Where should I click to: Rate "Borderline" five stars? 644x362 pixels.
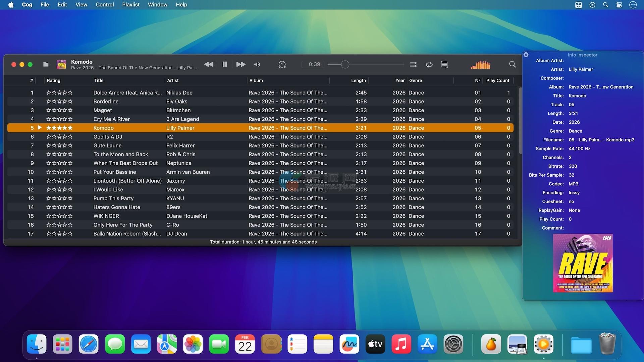click(70, 102)
